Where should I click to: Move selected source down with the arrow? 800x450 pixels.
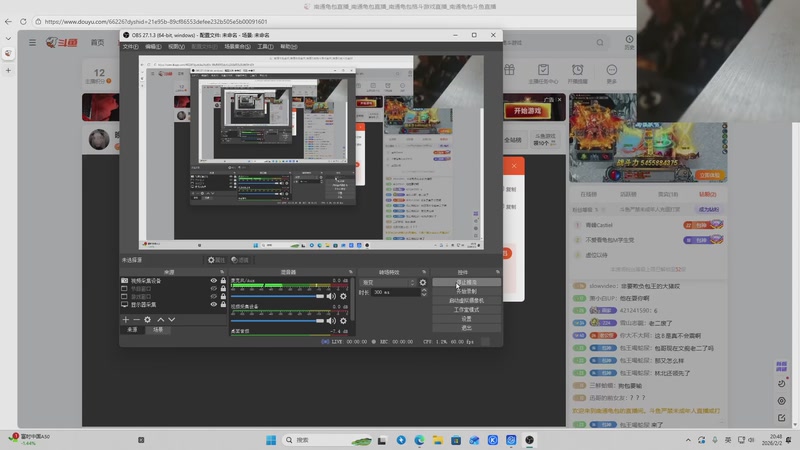(171, 319)
